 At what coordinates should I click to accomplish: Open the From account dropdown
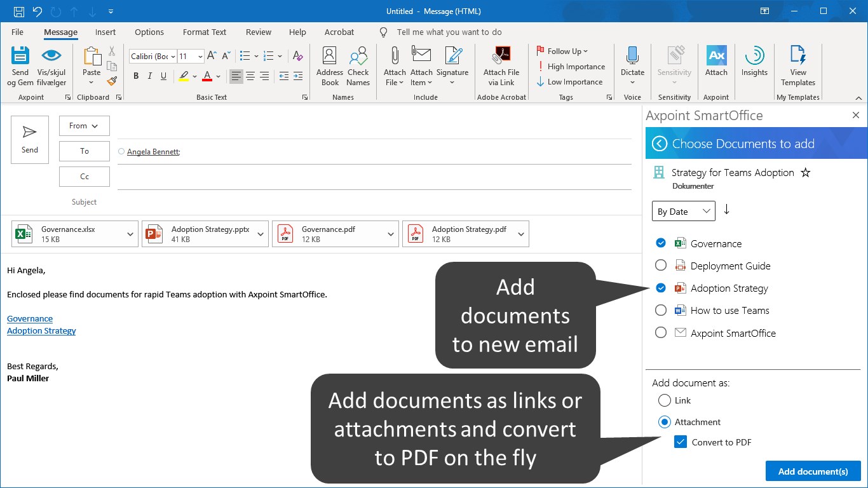point(85,126)
